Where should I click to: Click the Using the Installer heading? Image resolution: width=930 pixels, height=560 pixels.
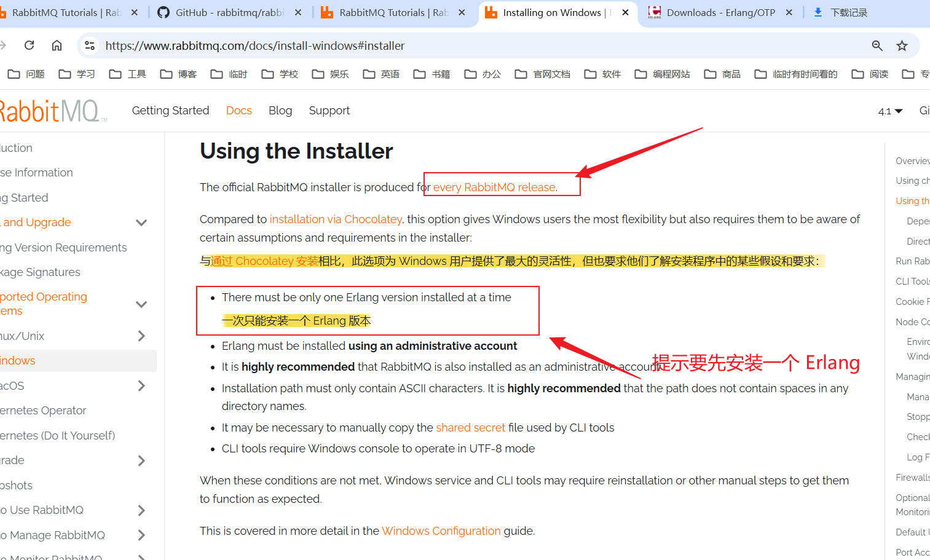pos(296,151)
